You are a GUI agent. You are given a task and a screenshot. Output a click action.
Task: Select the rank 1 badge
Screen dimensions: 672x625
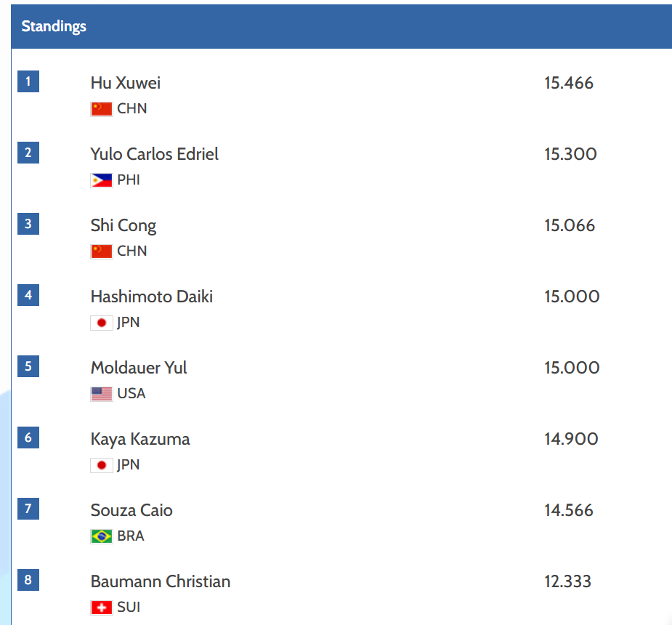pyautogui.click(x=28, y=81)
